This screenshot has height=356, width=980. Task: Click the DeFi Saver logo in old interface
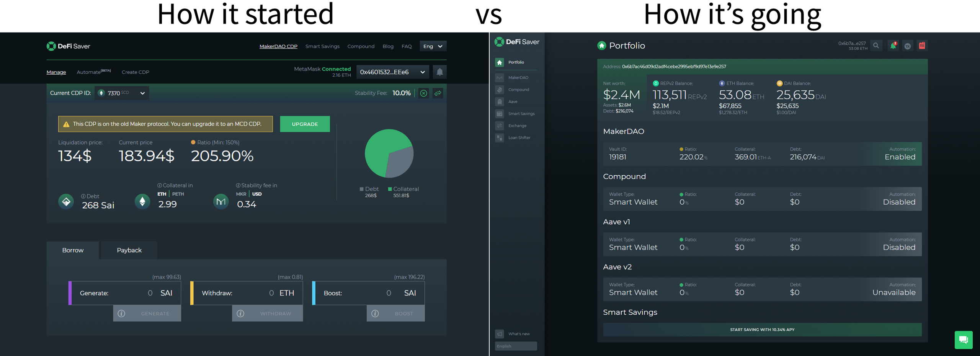[x=68, y=46]
